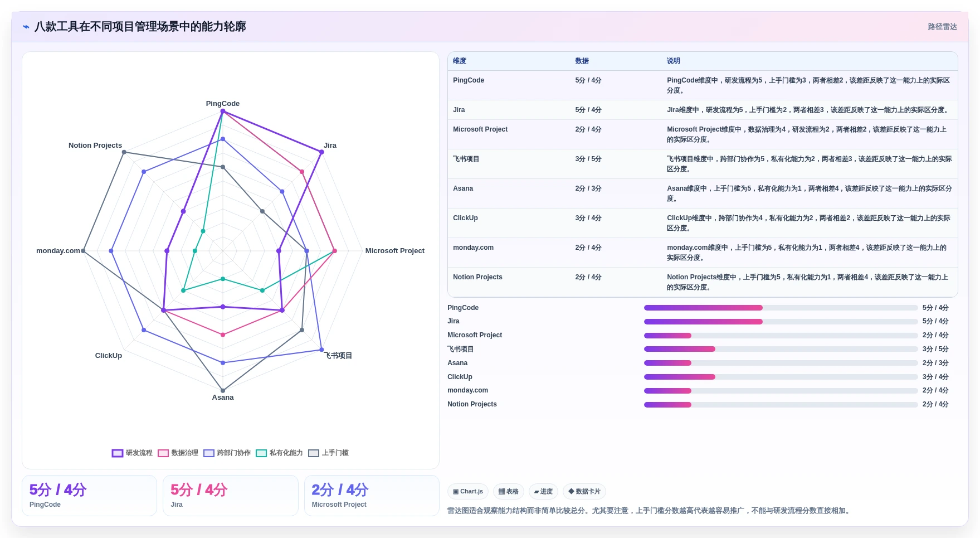Viewport: 980px width, 538px height.
Task: Click the Microsoft Project axis label on radar
Action: click(394, 251)
